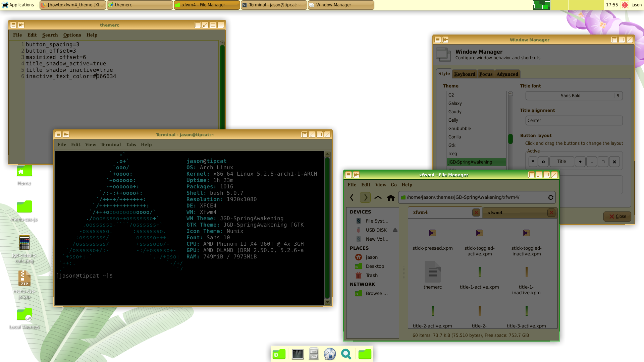
Task: Launch Terminal from the bottom dock
Action: coord(298,354)
